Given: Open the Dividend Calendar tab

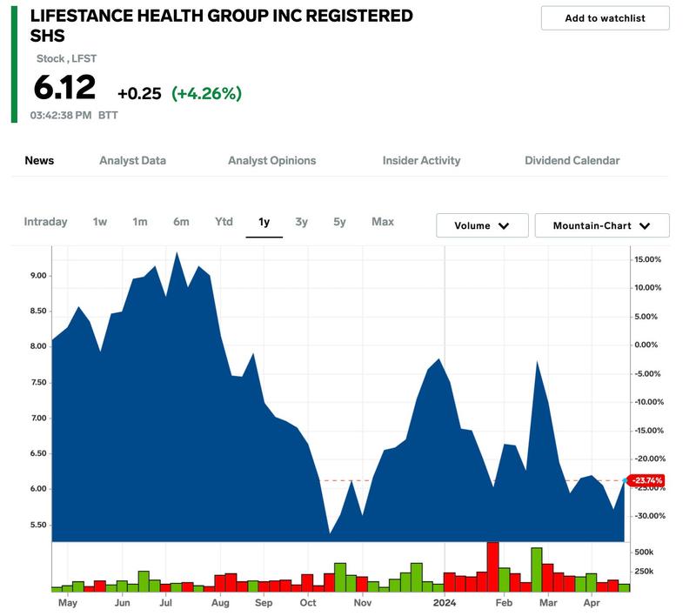Looking at the screenshot, I should [x=572, y=161].
